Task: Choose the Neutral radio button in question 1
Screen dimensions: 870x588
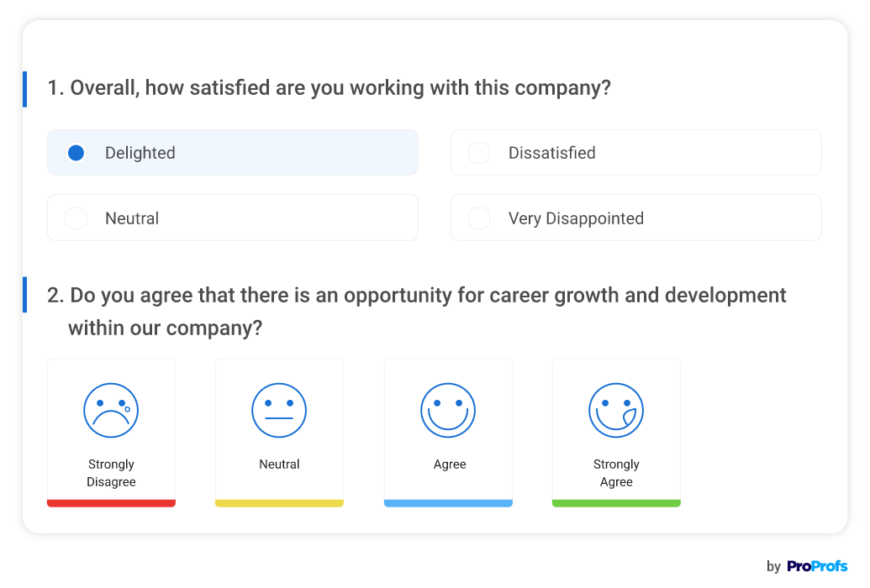Action: [x=76, y=218]
